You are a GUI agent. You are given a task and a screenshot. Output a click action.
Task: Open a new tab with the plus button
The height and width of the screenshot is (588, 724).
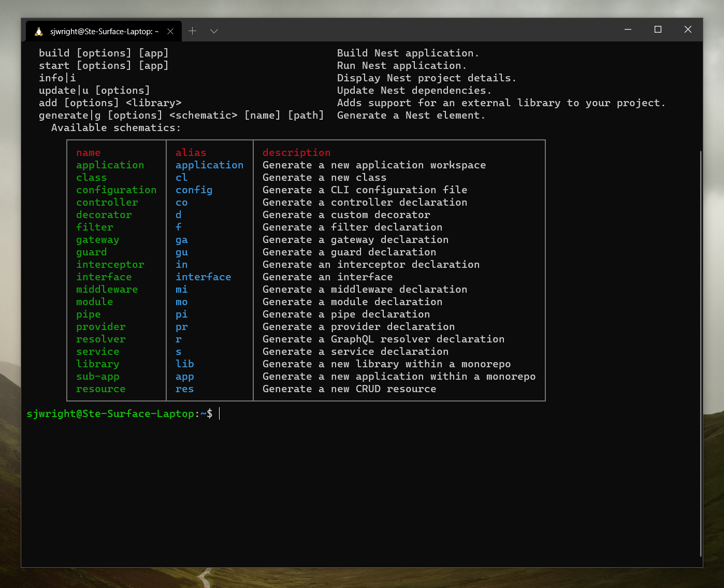point(193,31)
